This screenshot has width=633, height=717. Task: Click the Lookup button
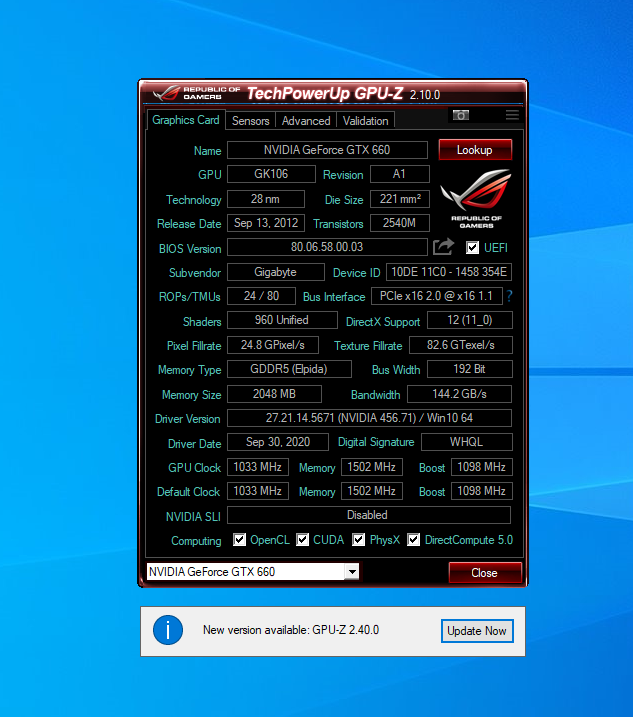tap(475, 150)
